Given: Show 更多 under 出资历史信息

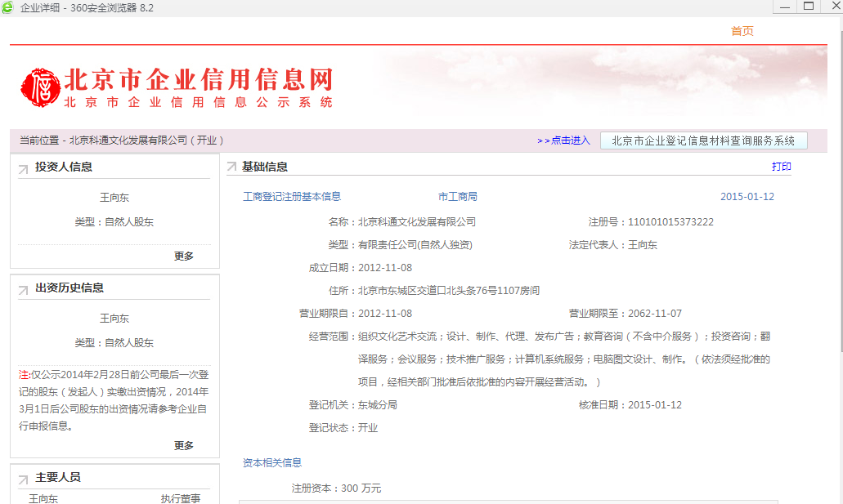Looking at the screenshot, I should [184, 445].
